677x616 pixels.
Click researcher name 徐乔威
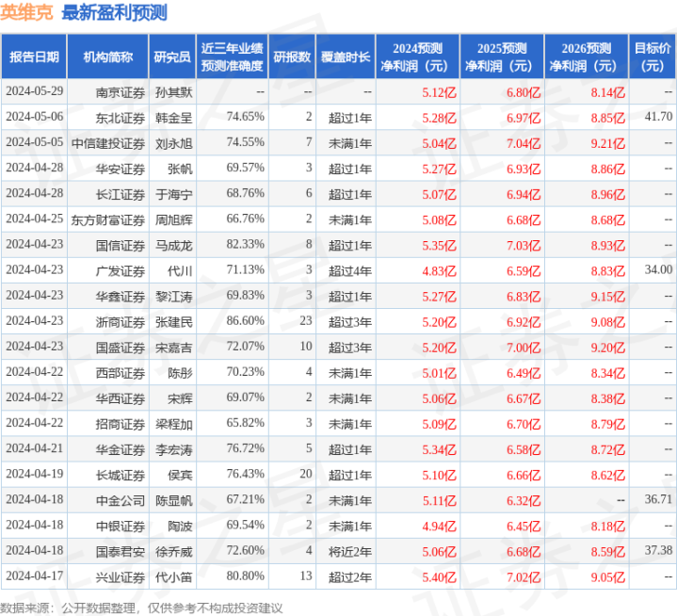click(x=174, y=551)
